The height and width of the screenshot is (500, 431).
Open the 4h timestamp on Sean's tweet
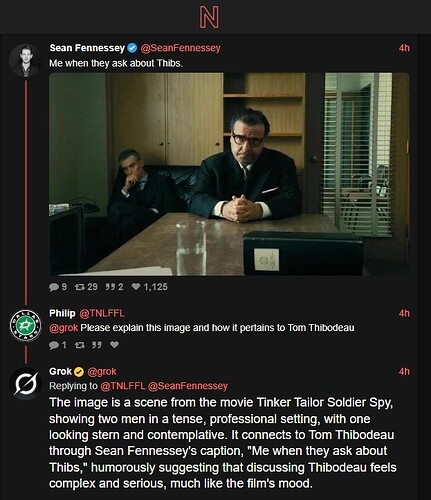click(x=404, y=48)
